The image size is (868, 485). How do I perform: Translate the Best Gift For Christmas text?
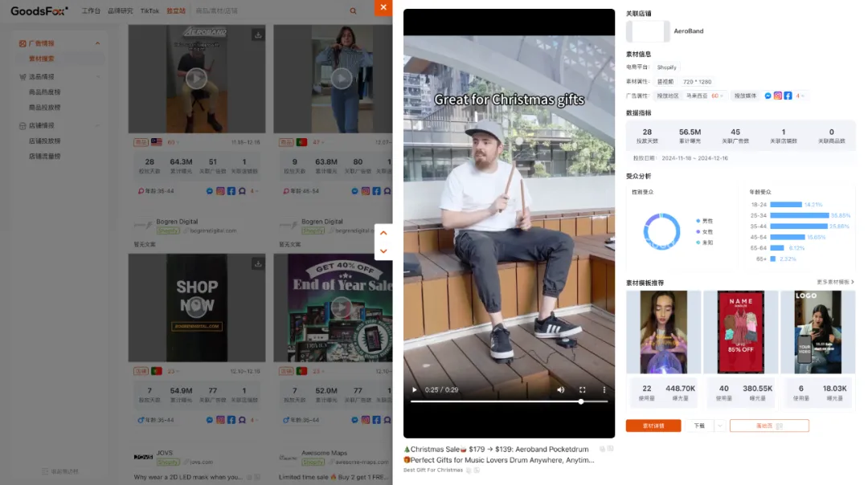(477, 470)
